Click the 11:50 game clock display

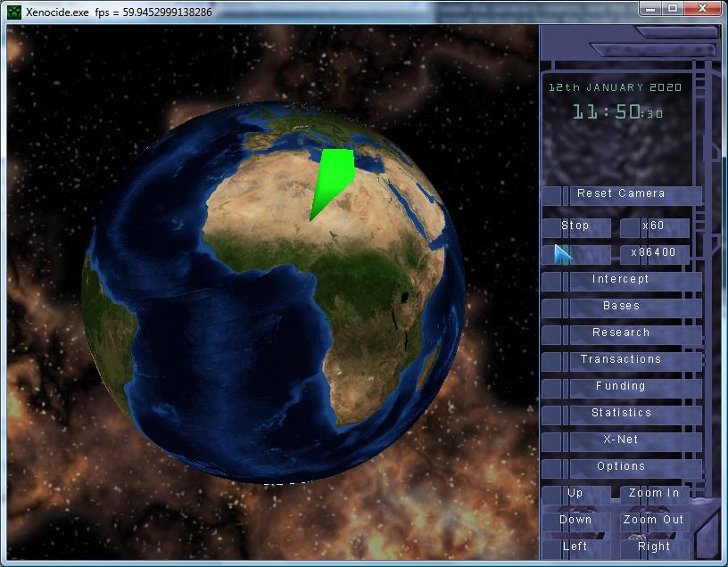click(x=617, y=111)
